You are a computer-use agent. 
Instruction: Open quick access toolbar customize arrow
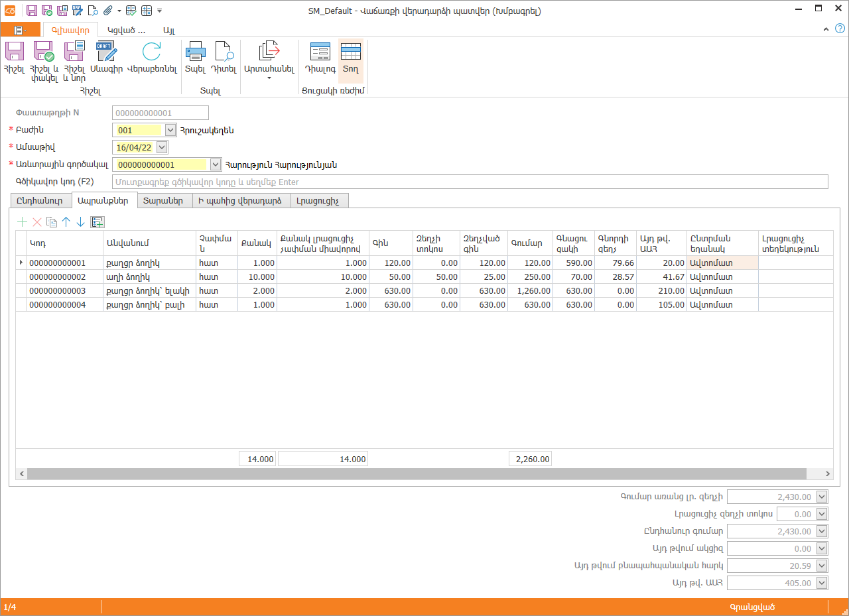(x=160, y=11)
